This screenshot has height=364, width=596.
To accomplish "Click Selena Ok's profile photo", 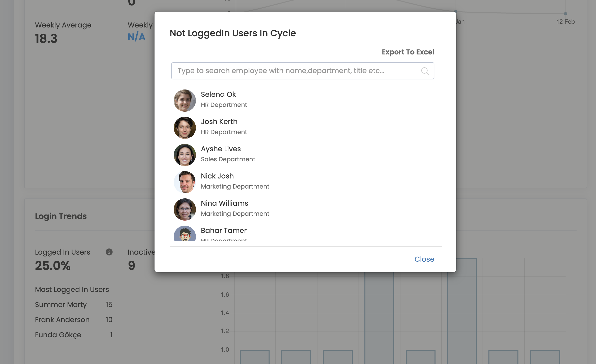I will (x=185, y=100).
